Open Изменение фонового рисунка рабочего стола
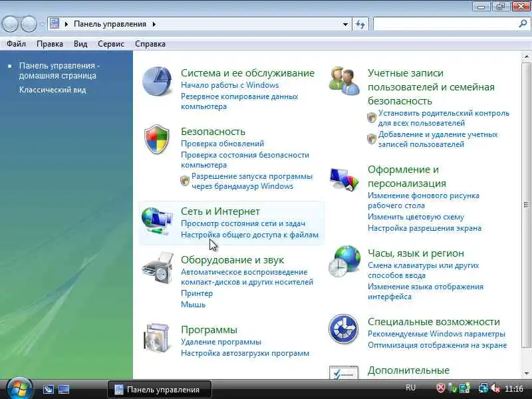Viewport: 532px width, 399px height. pos(424,201)
